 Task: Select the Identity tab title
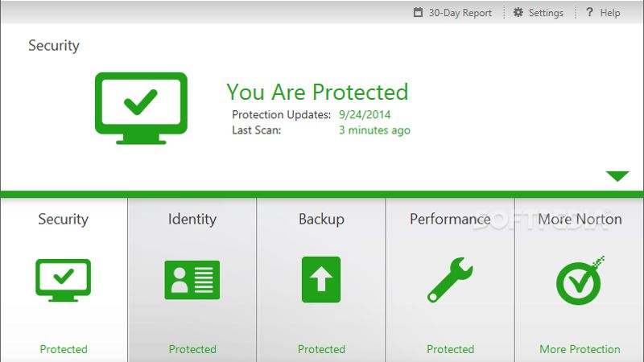pos(192,219)
